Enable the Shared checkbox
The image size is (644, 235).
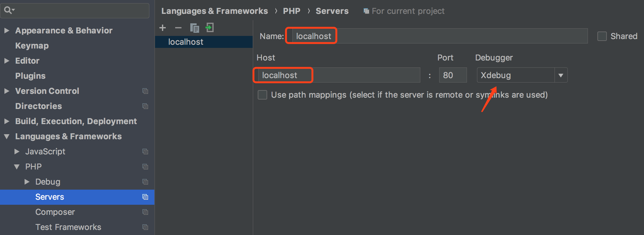tap(602, 36)
